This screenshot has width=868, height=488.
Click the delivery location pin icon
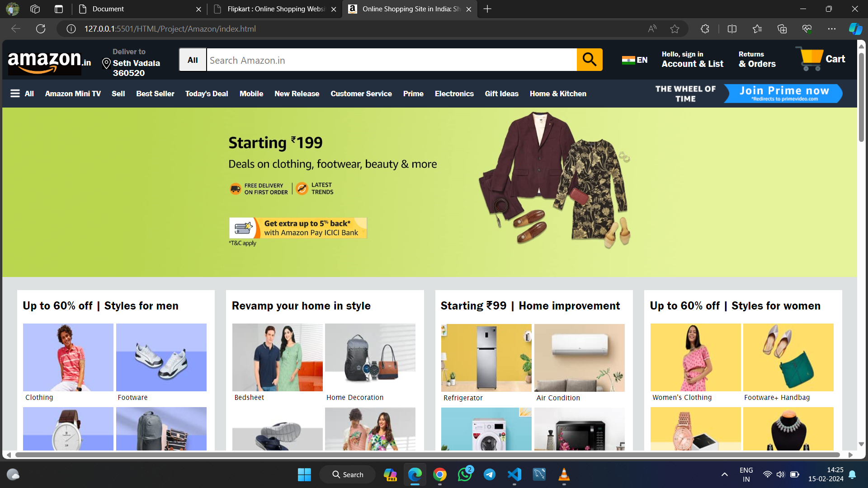(x=106, y=63)
